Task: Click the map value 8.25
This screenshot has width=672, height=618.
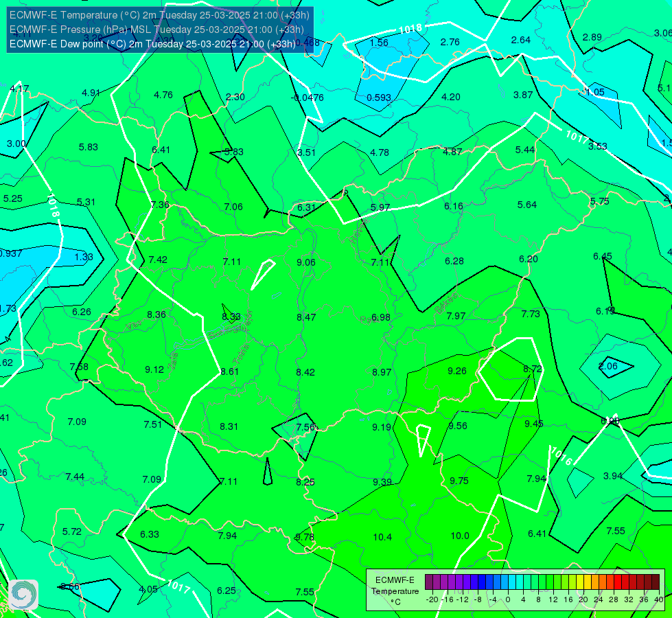Action: click(305, 482)
